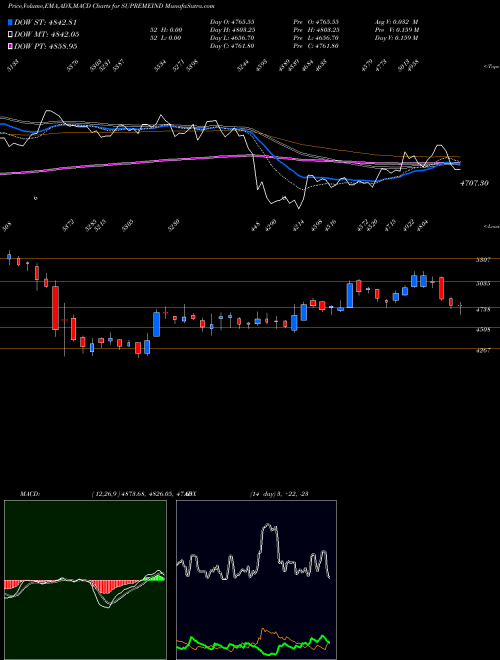Click the lowest dip of the white EMA price line
500x660 pixels.
[x=300, y=208]
